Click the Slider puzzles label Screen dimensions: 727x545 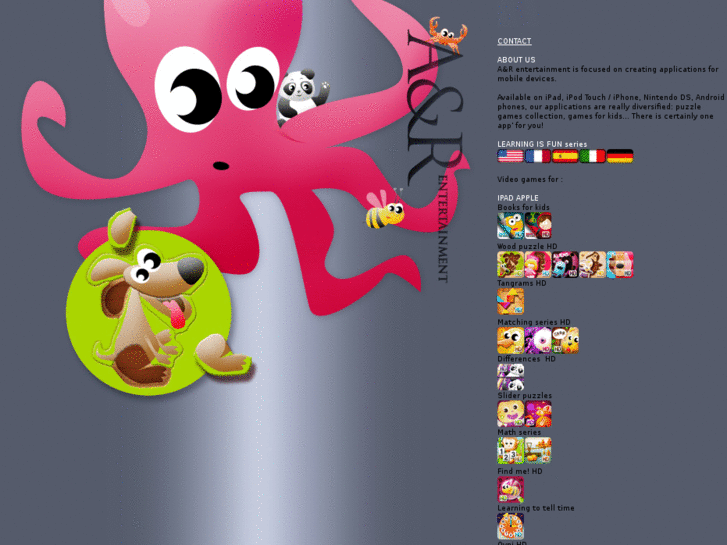pos(524,396)
